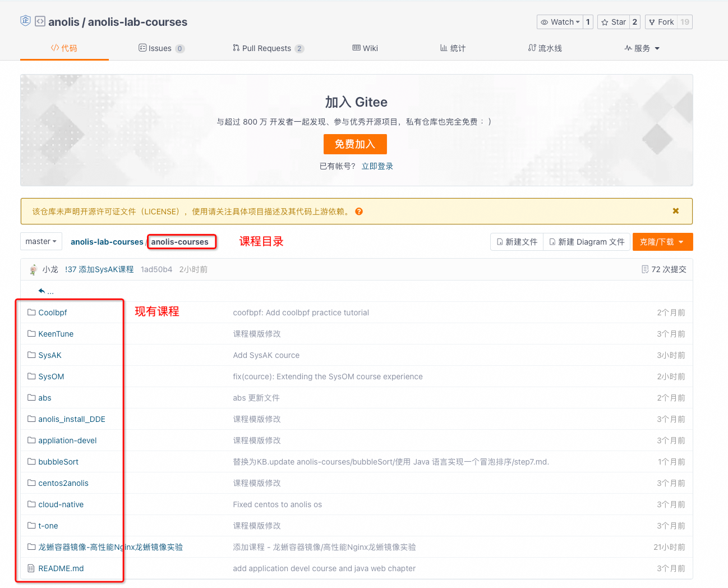Open the 统计 tab
Image resolution: width=728 pixels, height=588 pixels.
[453, 48]
